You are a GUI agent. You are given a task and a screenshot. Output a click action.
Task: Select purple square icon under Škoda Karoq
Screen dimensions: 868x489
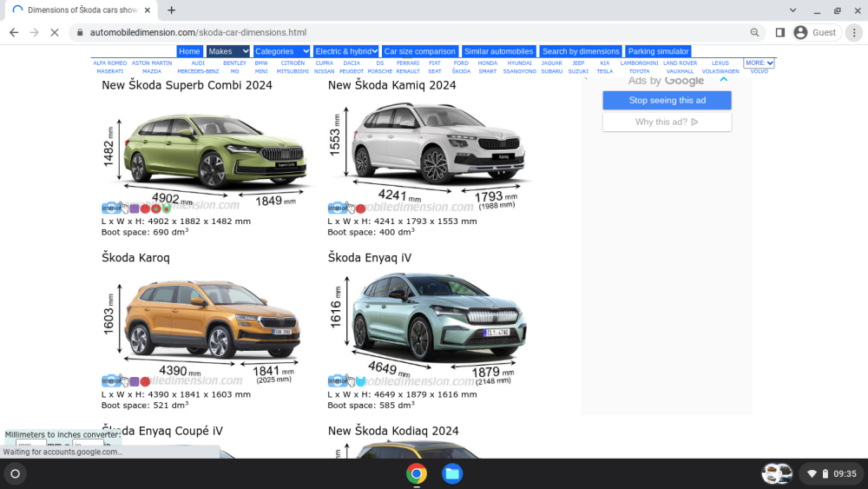(x=134, y=381)
